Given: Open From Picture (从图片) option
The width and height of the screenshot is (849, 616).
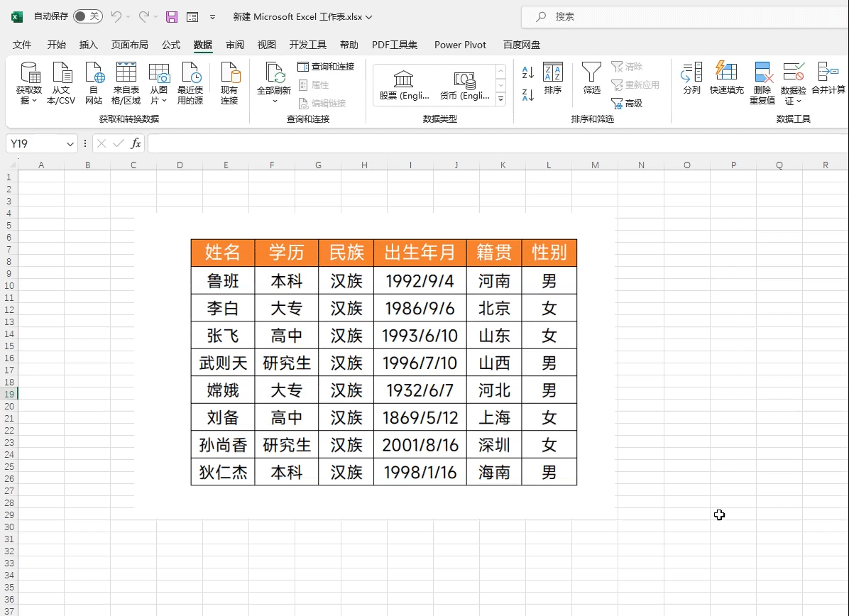Looking at the screenshot, I should click(x=158, y=83).
